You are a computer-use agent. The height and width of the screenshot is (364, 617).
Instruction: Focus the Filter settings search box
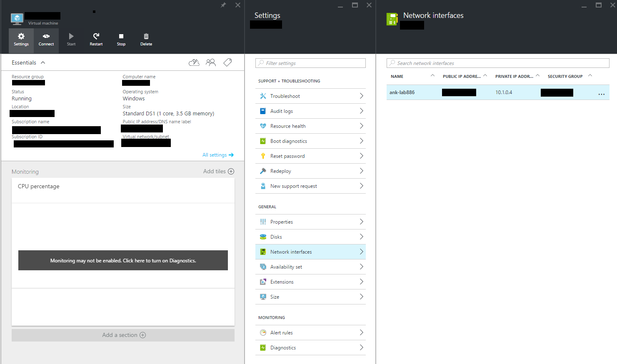pyautogui.click(x=310, y=63)
